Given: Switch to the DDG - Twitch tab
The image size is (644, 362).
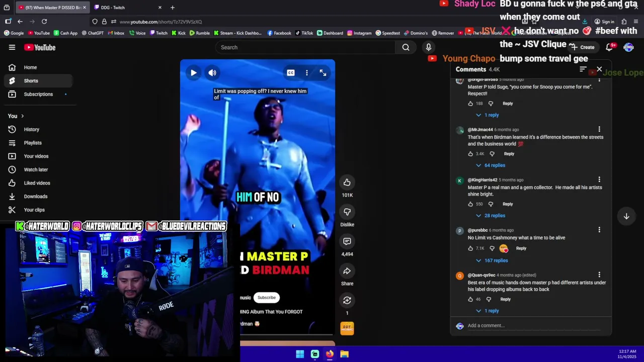Looking at the screenshot, I should click(x=128, y=8).
